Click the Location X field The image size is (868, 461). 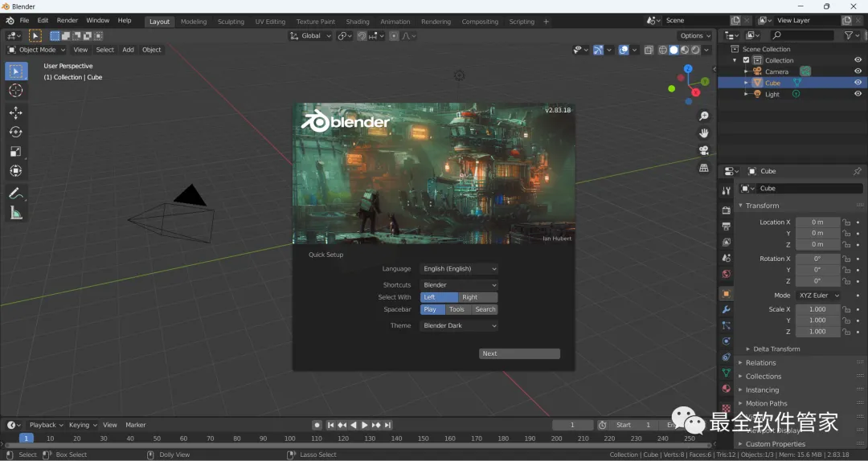(x=817, y=222)
